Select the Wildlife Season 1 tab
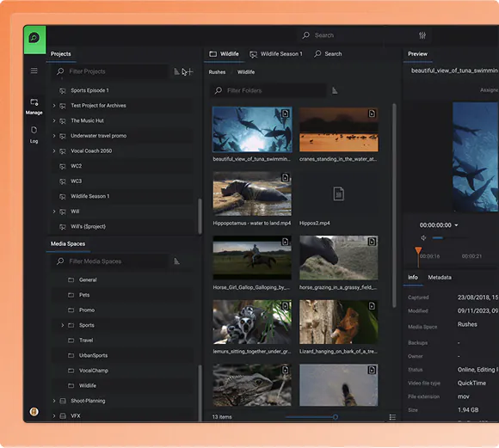Screen dimensions: 499x448 coord(276,54)
